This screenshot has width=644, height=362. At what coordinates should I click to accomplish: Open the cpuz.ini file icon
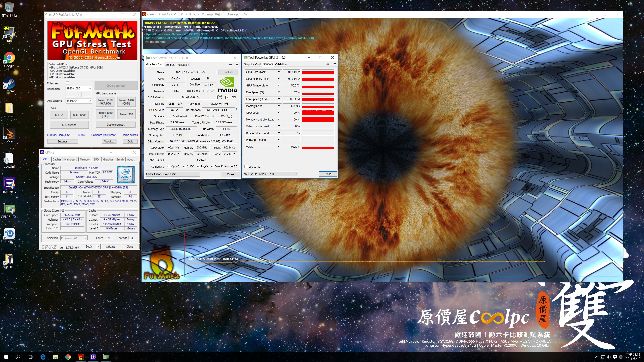tap(9, 160)
